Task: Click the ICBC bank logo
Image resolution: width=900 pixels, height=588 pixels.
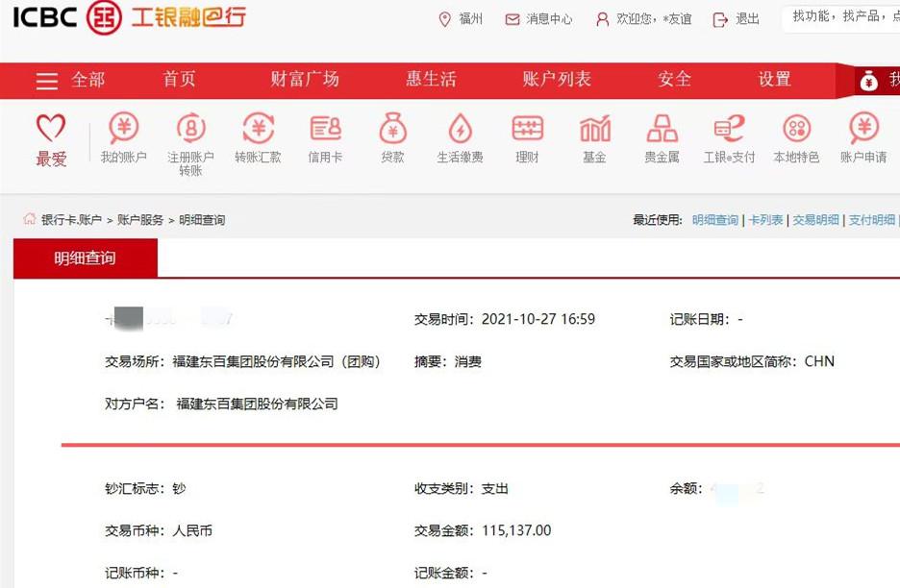Action: point(130,16)
